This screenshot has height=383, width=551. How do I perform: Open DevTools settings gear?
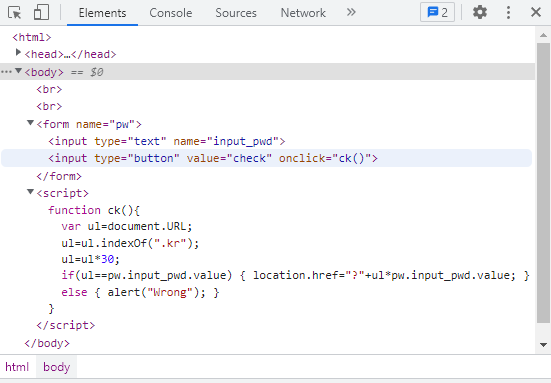coord(480,12)
